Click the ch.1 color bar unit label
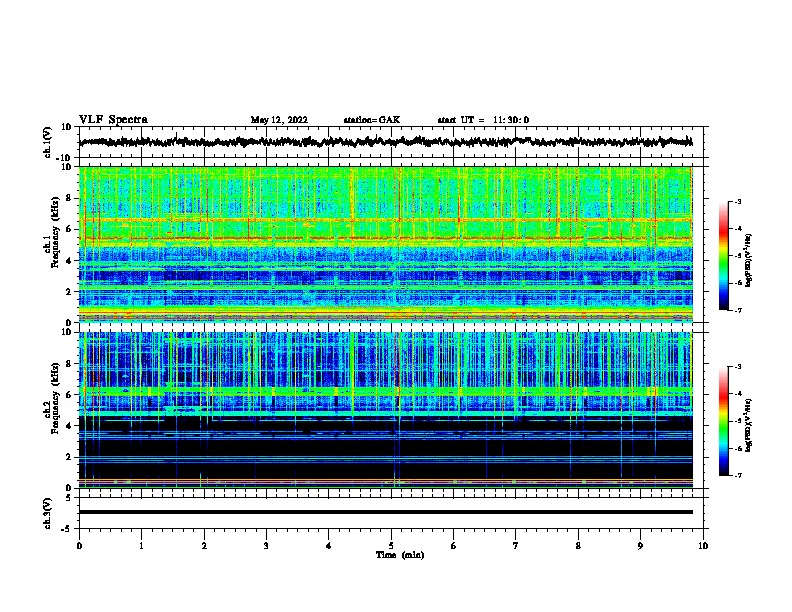 (749, 261)
